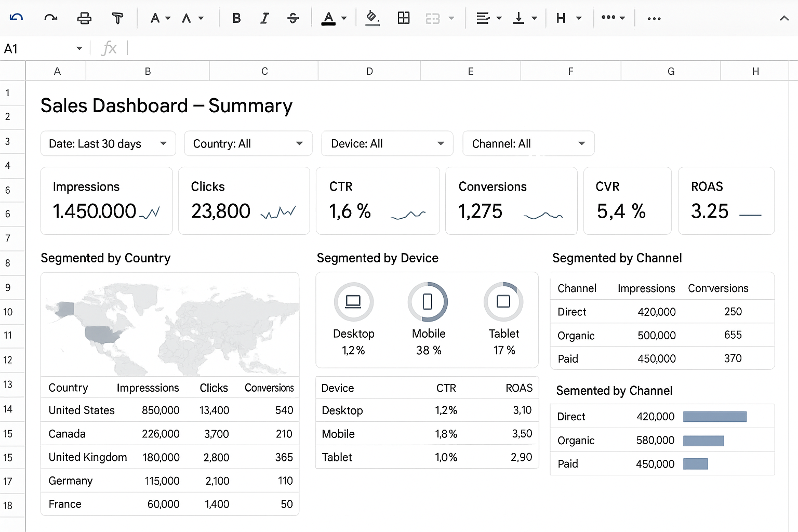Select the paint format tool

[x=118, y=17]
